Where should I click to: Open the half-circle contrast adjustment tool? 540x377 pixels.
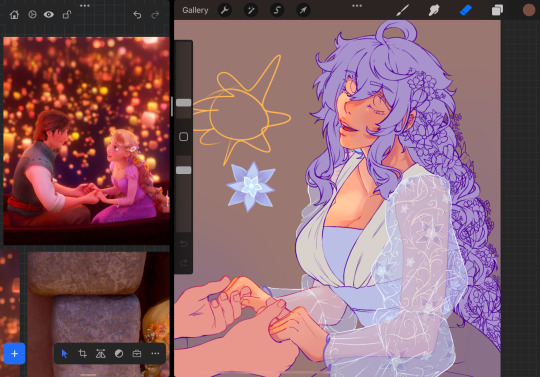(x=119, y=353)
